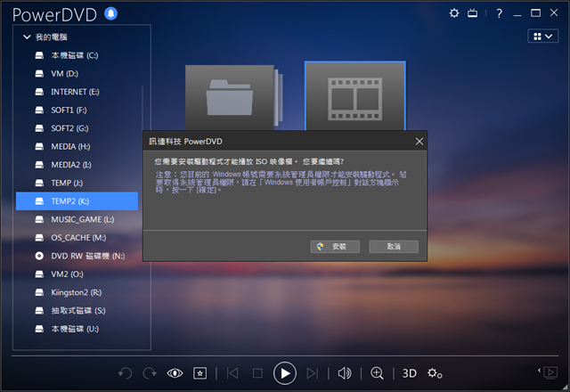Open PowerDVD settings gear
This screenshot has width=570, height=392.
tap(454, 13)
